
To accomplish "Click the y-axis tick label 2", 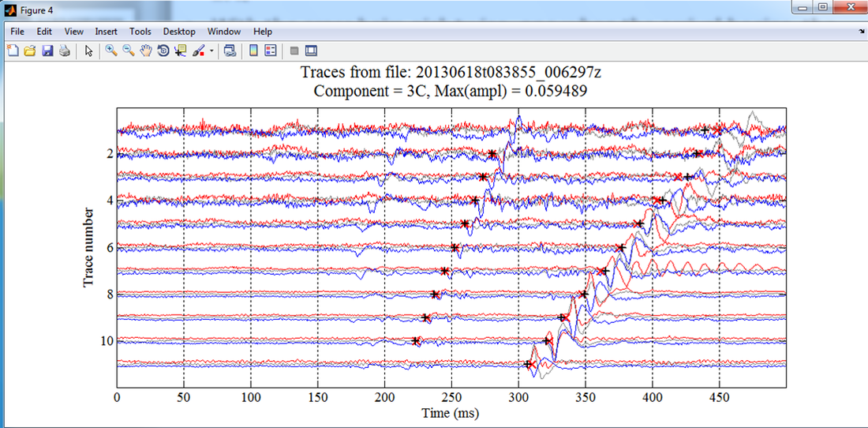I will point(110,153).
